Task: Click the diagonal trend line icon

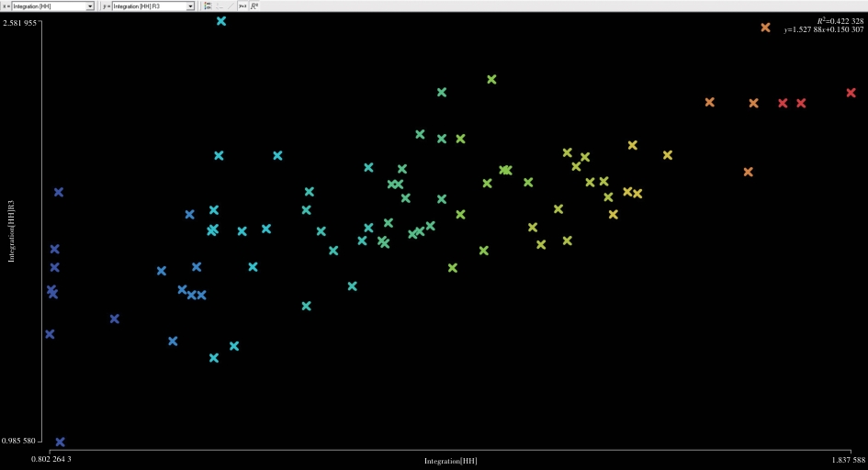Action: click(x=231, y=6)
